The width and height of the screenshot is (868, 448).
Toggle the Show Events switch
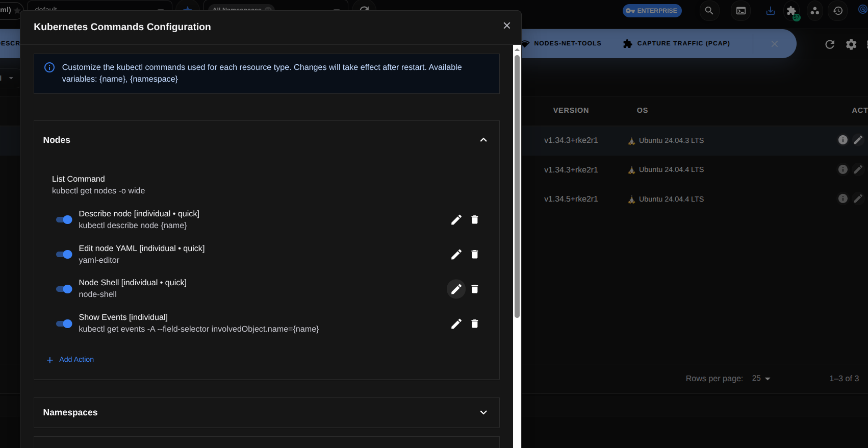[x=64, y=324]
